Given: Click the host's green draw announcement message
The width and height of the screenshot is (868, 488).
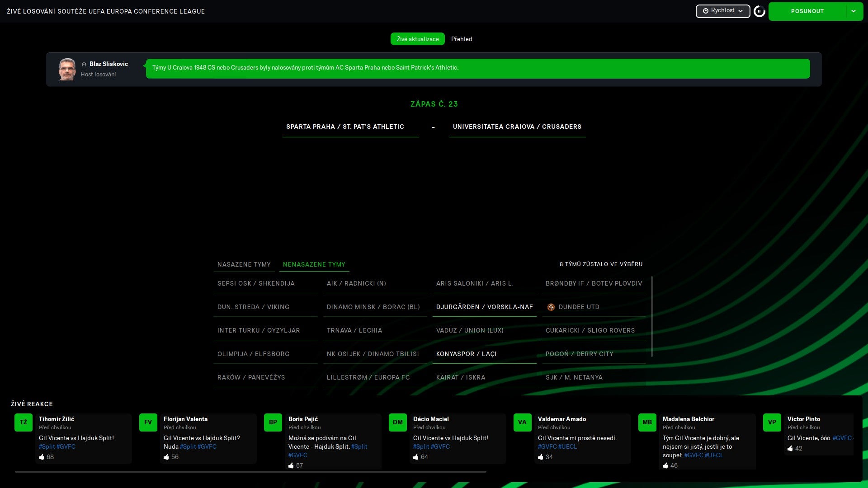Looking at the screenshot, I should [x=478, y=69].
